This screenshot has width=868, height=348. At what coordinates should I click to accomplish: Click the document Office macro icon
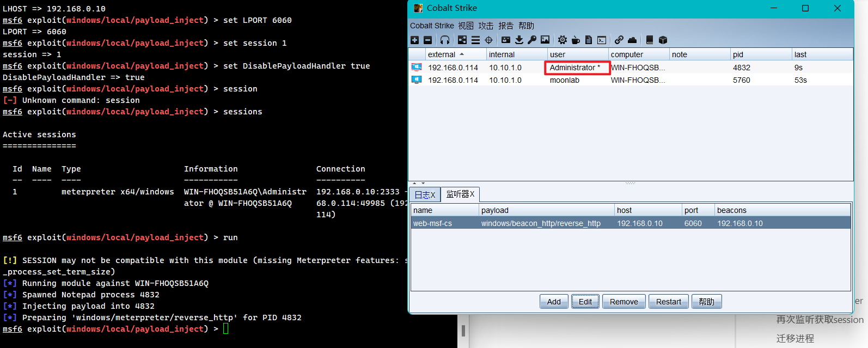pyautogui.click(x=589, y=40)
